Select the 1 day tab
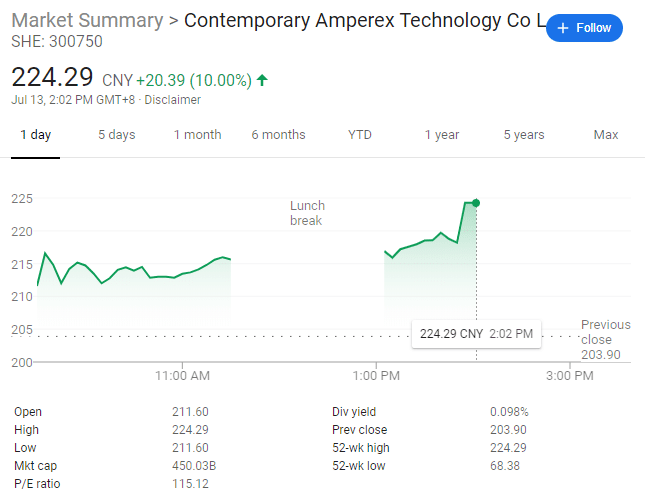Viewport: 645px width, 503px height. pos(35,135)
